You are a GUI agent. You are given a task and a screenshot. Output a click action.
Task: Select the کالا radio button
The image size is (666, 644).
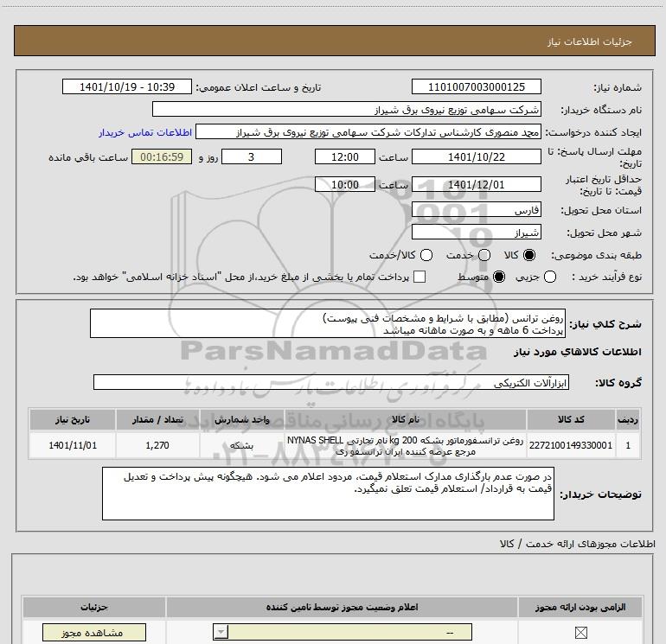pyautogui.click(x=529, y=255)
